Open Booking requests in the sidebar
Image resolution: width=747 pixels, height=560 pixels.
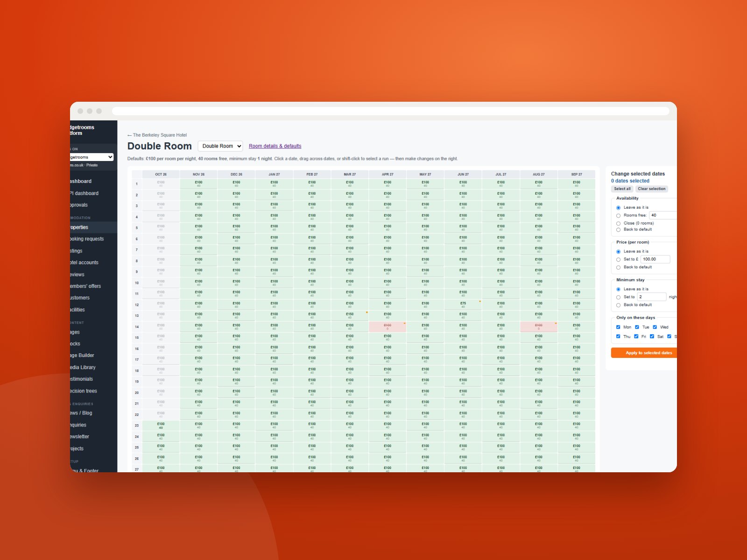(93, 239)
